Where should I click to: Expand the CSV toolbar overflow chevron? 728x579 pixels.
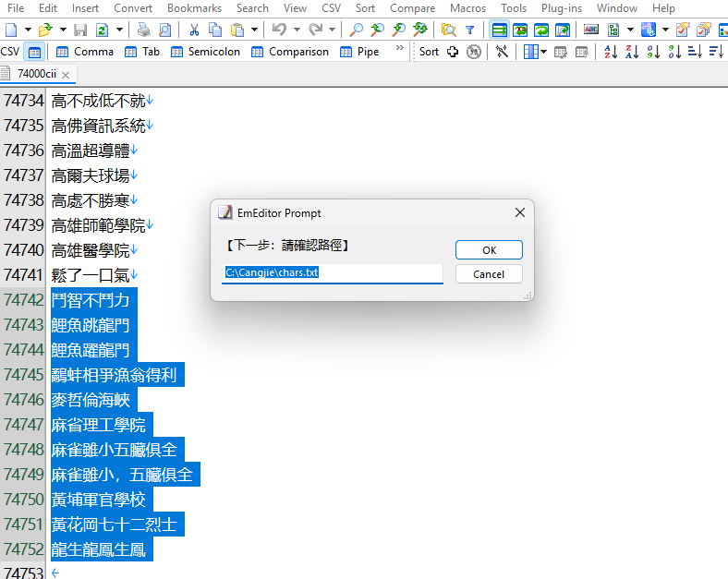click(400, 48)
